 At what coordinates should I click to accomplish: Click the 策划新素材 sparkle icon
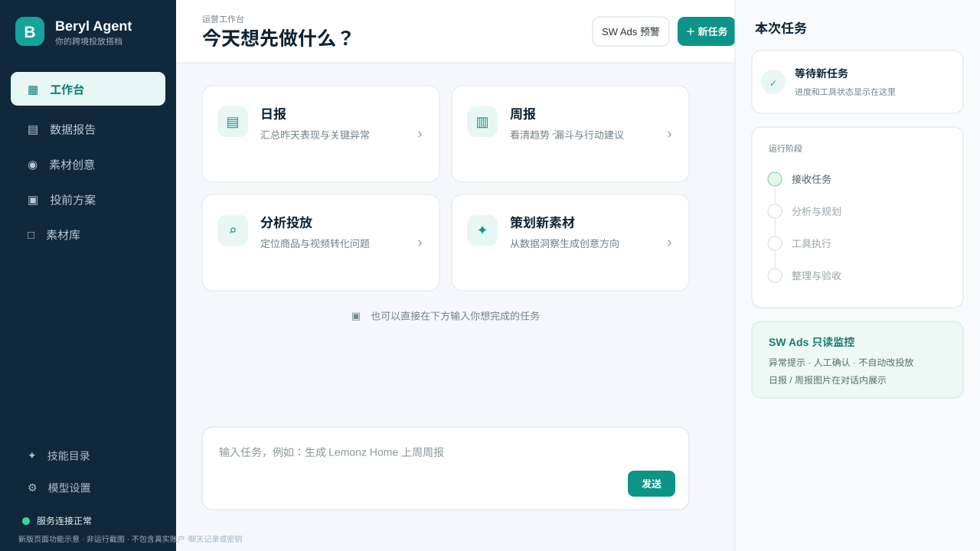(482, 230)
